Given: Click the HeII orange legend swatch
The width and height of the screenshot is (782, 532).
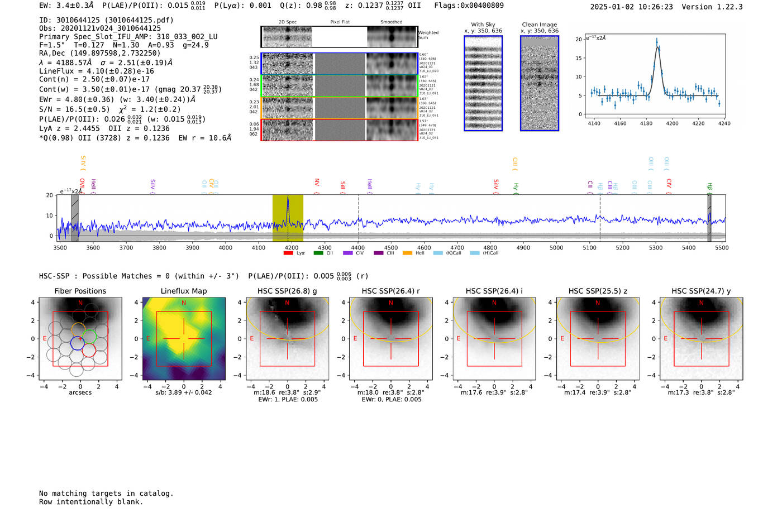Looking at the screenshot, I should [x=408, y=253].
